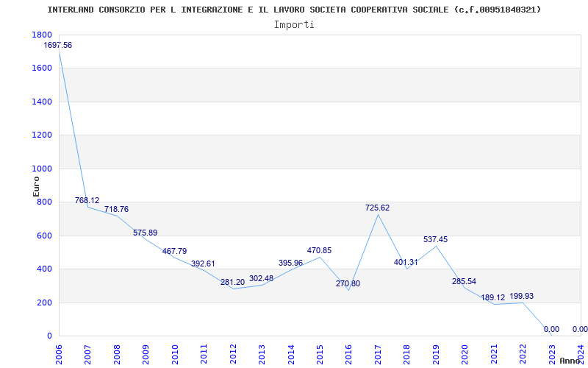Screen dimensions: 588x368
Task: Click the 575.89 data label
Action: pyautogui.click(x=145, y=233)
